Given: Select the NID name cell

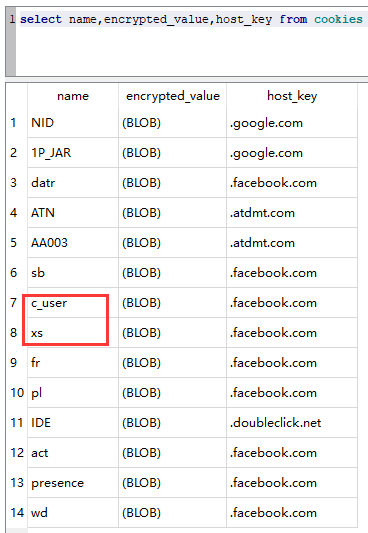Looking at the screenshot, I should [73, 123].
